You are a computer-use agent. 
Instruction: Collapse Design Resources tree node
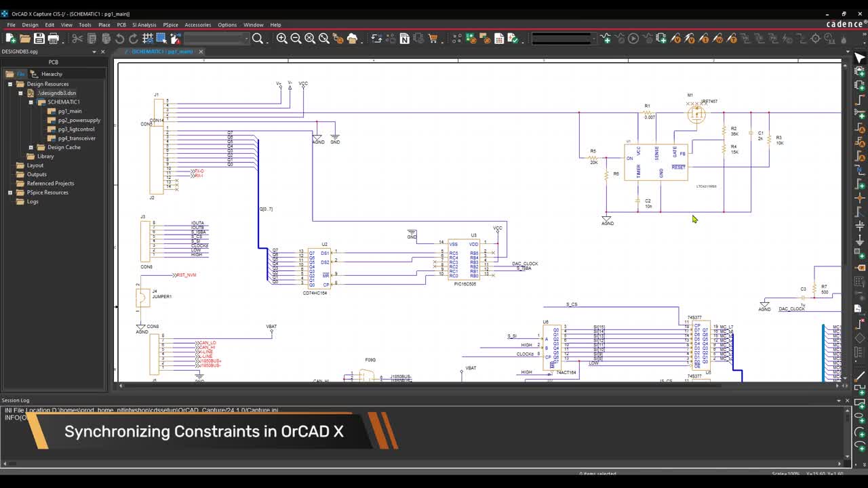point(10,84)
